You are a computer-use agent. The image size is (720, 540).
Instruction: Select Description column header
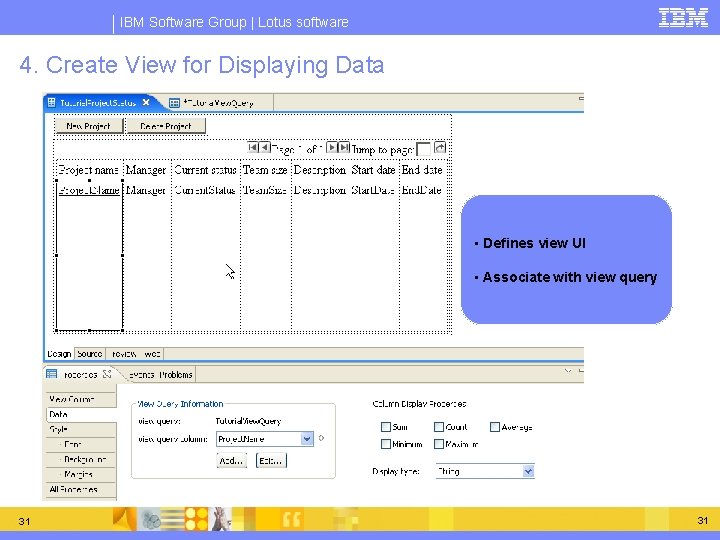tap(320, 170)
